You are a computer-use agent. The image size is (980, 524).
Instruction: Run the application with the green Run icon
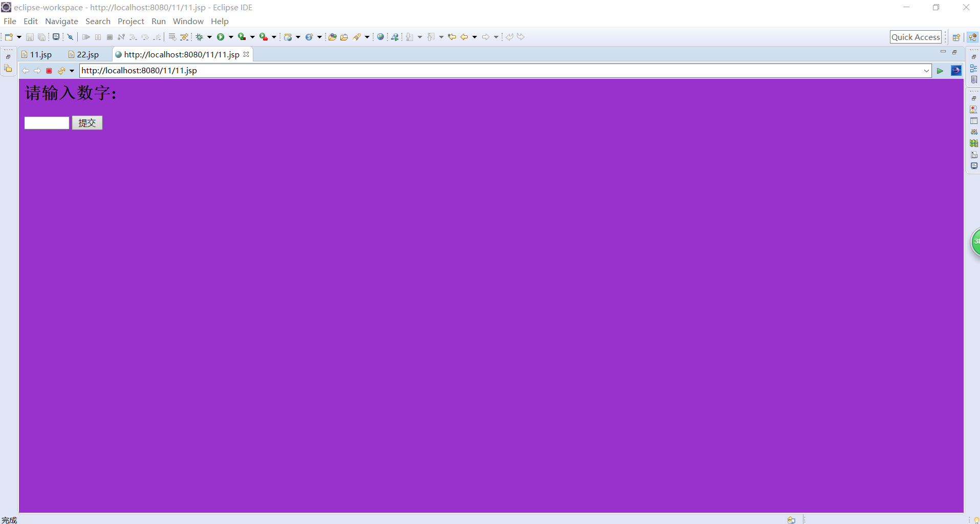221,36
